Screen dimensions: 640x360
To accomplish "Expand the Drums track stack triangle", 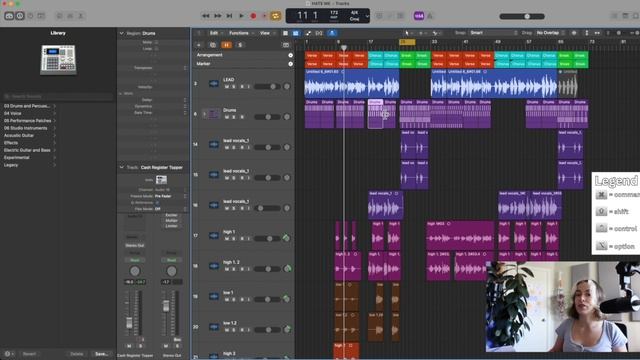I will [204, 114].
